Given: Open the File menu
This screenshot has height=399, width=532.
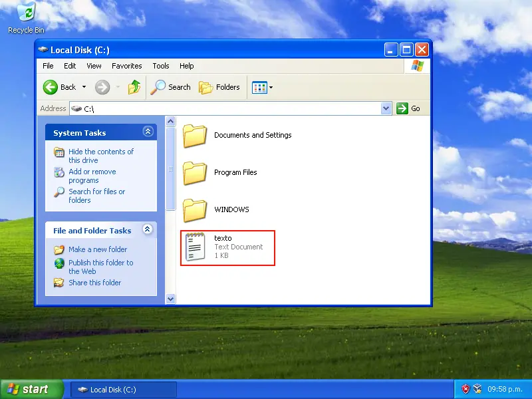Looking at the screenshot, I should [48, 66].
